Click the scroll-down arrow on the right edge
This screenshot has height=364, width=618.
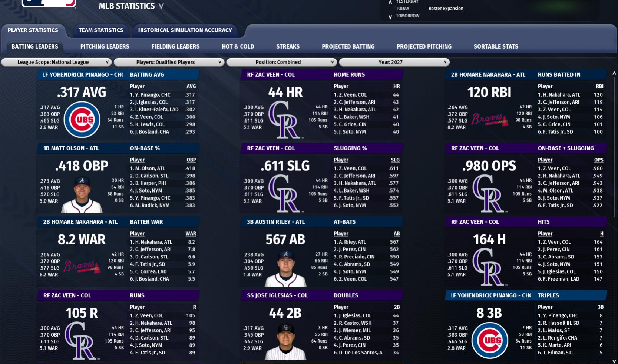coord(614,361)
